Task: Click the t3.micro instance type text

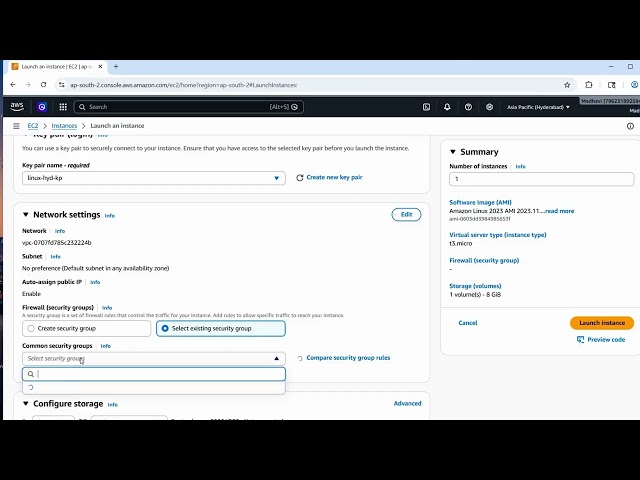Action: tap(461, 243)
